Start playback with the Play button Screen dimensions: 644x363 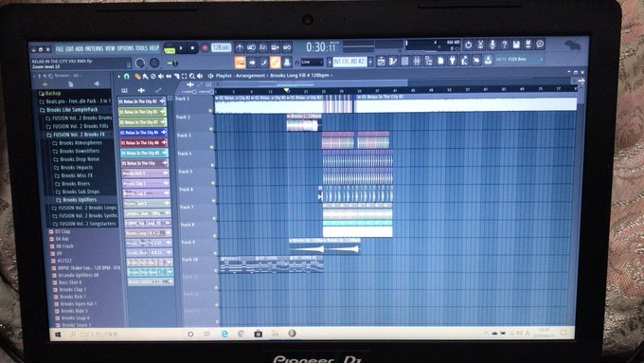(x=181, y=48)
